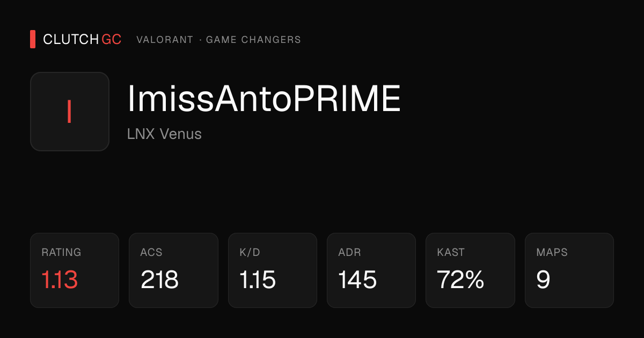
Task: Click the ImissAntoPRIME avatar tile
Action: coord(70,112)
